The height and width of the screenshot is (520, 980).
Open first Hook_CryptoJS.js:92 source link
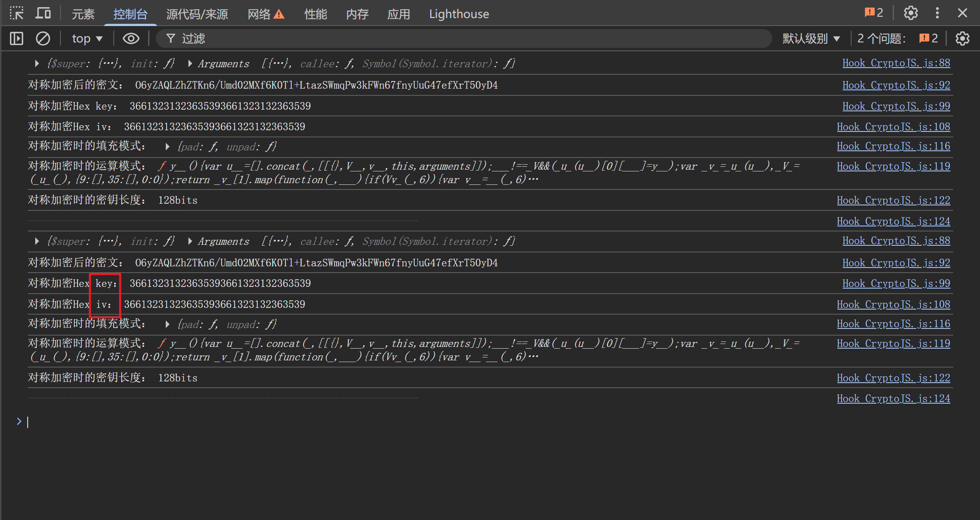point(896,85)
